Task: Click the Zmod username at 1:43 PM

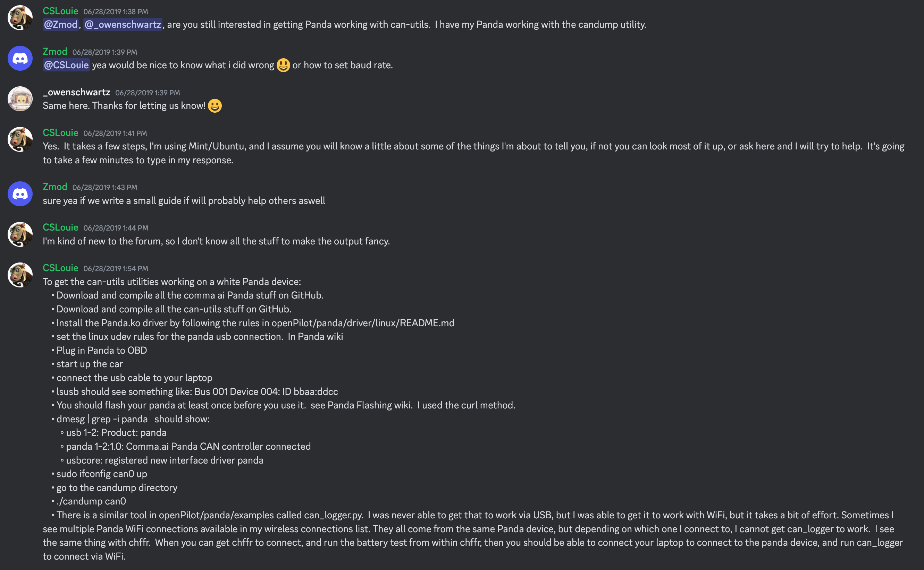Action: coord(55,187)
